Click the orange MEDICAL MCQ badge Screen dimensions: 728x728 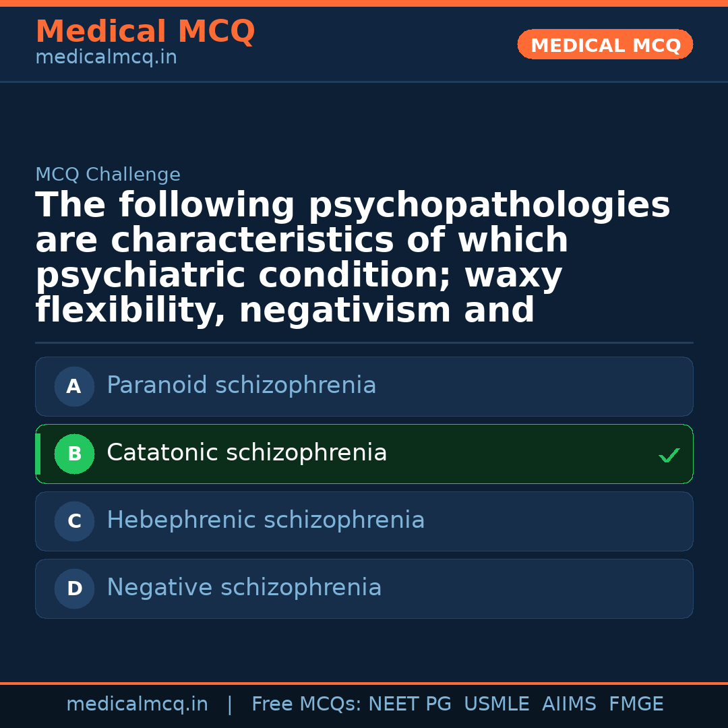pyautogui.click(x=605, y=45)
